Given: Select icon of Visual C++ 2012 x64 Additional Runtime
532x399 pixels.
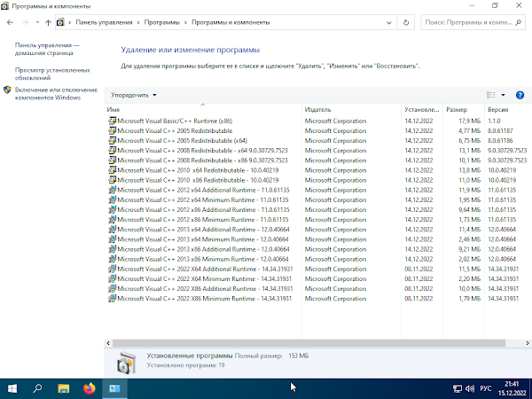Looking at the screenshot, I should pos(112,190).
